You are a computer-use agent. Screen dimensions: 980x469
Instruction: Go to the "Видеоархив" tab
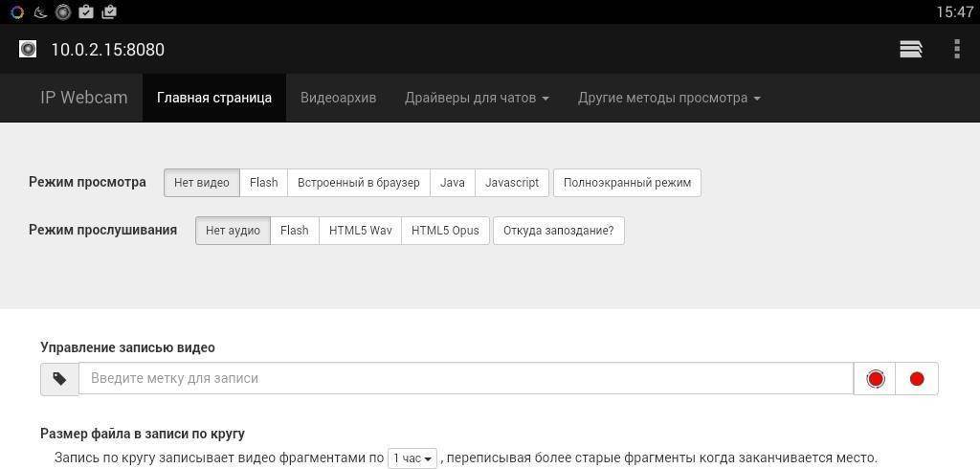pyautogui.click(x=338, y=98)
